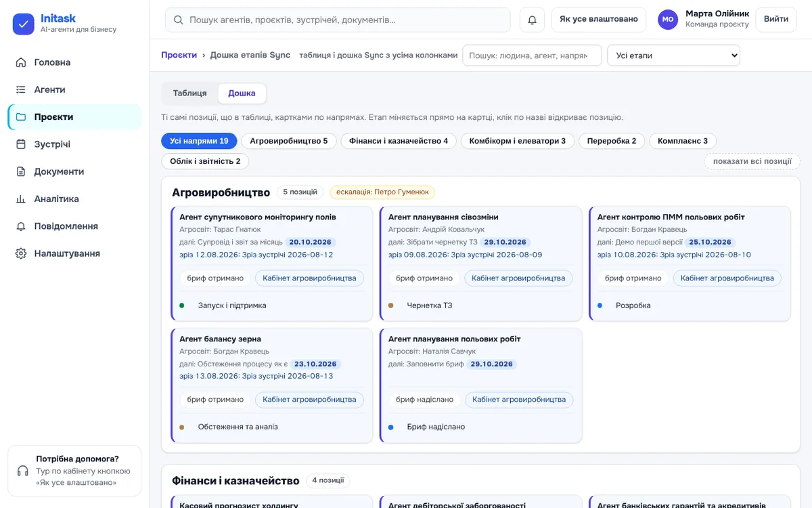Open Зустрічі via the calendar icon

21,144
